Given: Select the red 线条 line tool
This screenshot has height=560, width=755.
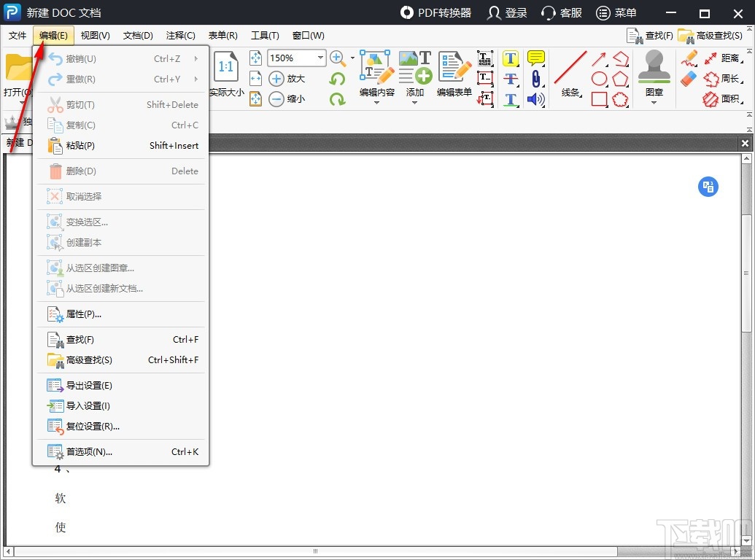Looking at the screenshot, I should pyautogui.click(x=570, y=67).
